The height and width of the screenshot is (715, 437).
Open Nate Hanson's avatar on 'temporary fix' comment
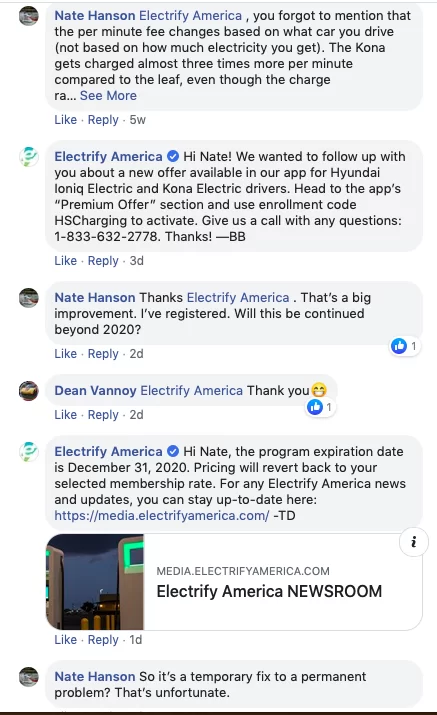point(29,677)
